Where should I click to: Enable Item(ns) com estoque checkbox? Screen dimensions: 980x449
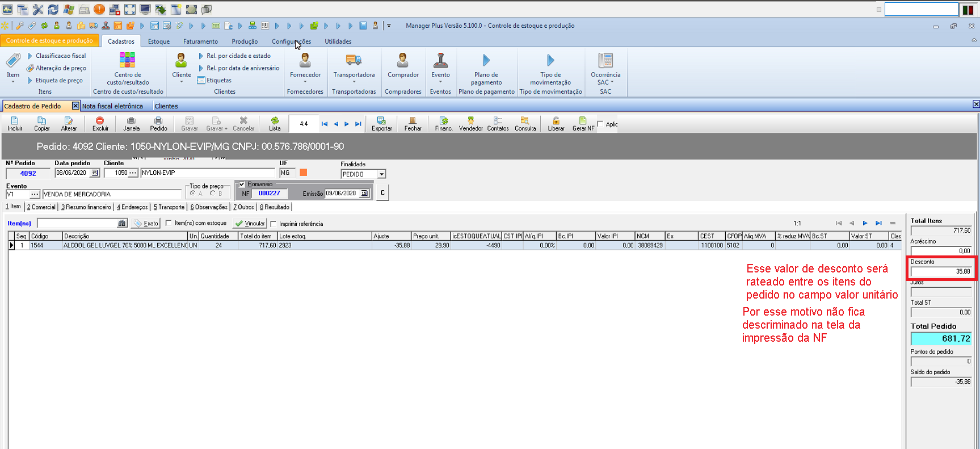coord(169,223)
